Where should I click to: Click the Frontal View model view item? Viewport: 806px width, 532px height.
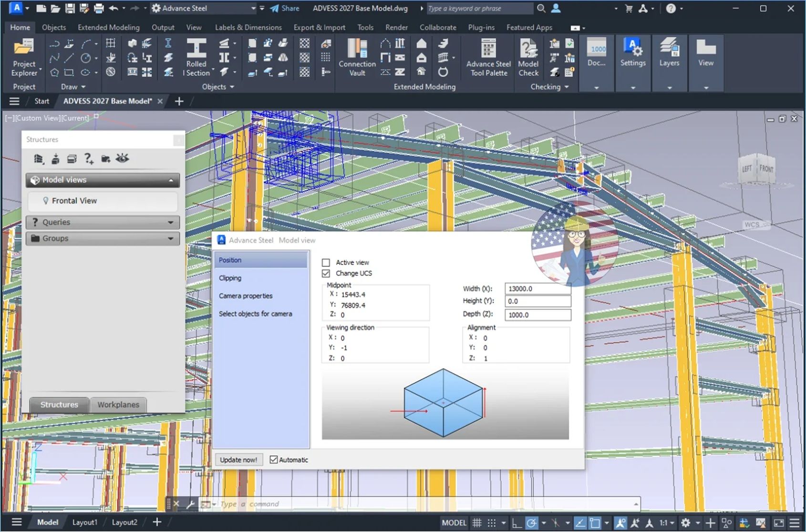coord(103,201)
